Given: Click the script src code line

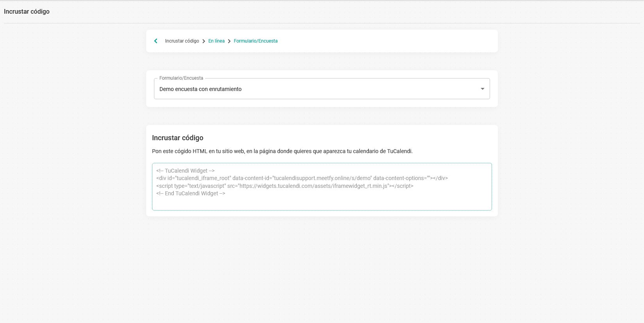Looking at the screenshot, I should click(285, 186).
